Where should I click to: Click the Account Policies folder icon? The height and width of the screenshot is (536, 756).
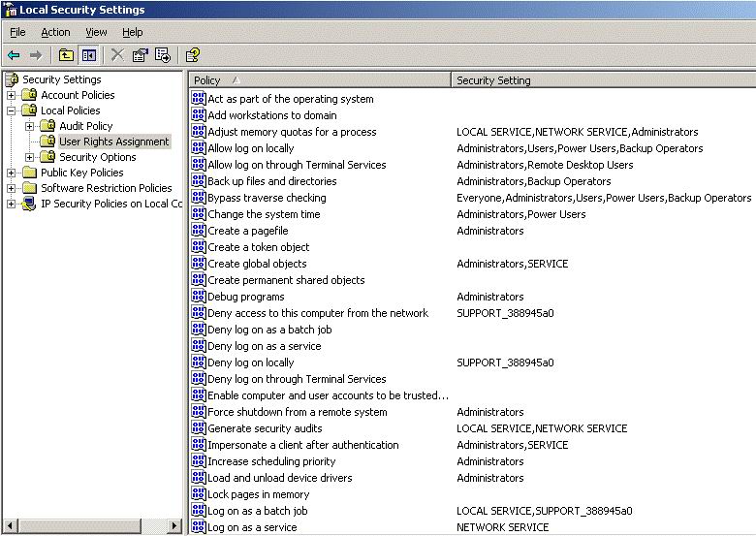click(x=29, y=95)
